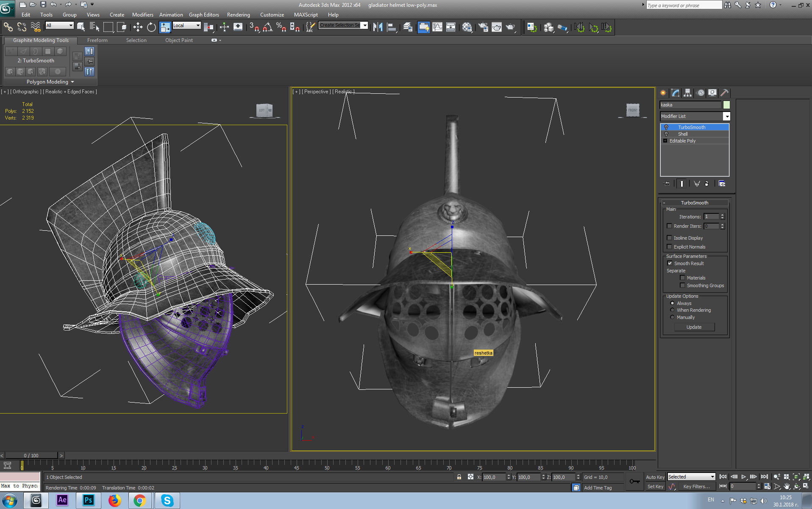This screenshot has width=812, height=509.
Task: Open the Create command panel tab
Action: click(663, 92)
